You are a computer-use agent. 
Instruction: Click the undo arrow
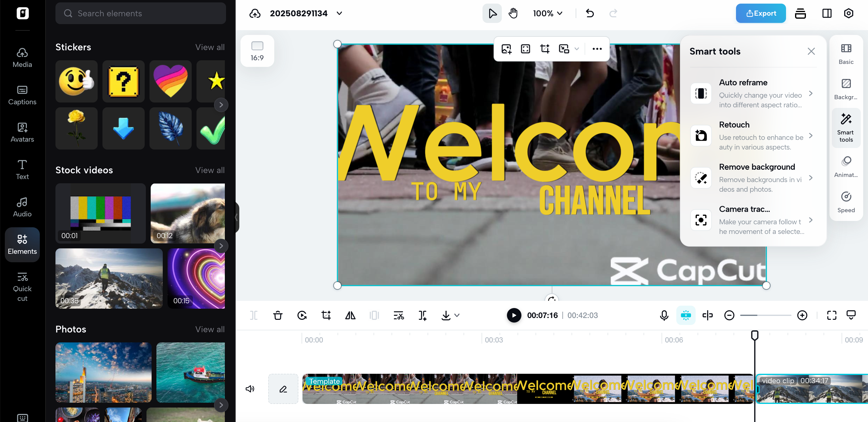590,14
